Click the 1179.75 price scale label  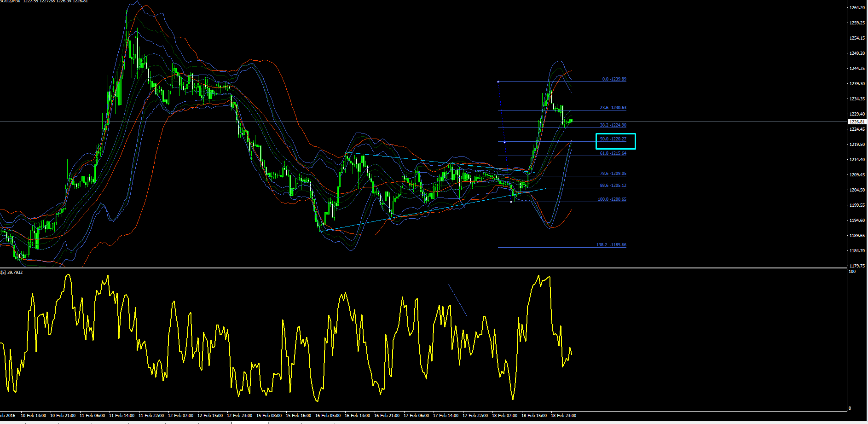click(x=857, y=266)
